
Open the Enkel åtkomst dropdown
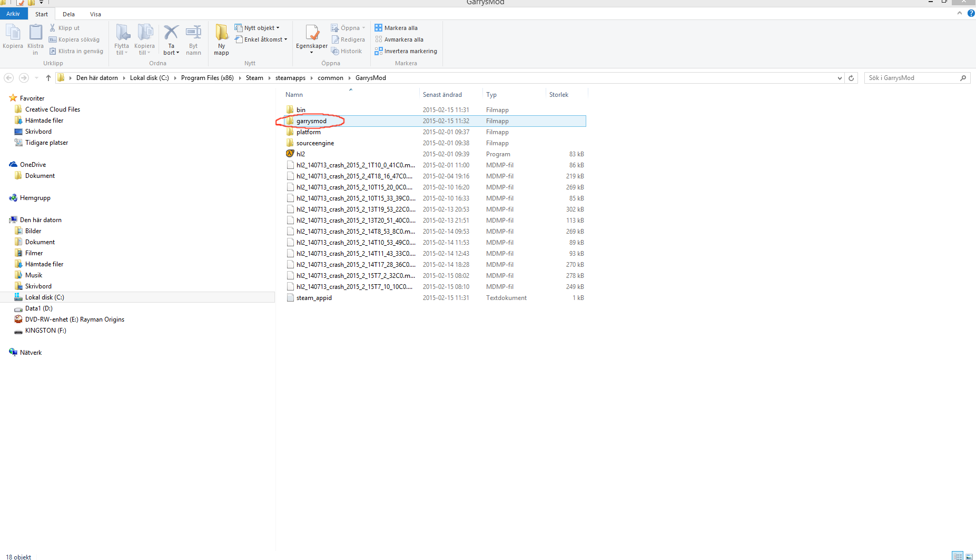(x=261, y=39)
